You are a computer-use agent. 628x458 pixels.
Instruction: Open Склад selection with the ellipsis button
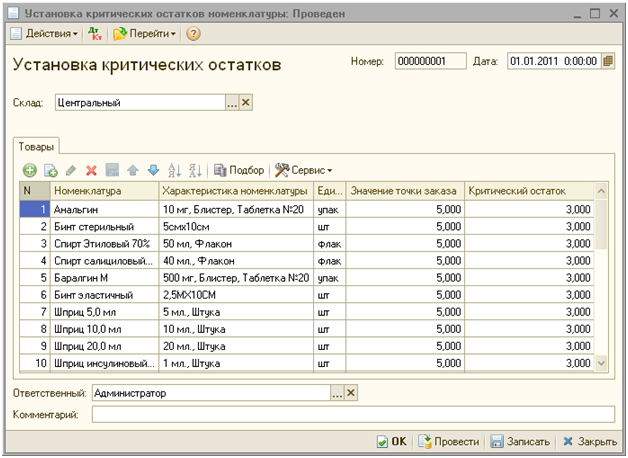pyautogui.click(x=232, y=103)
